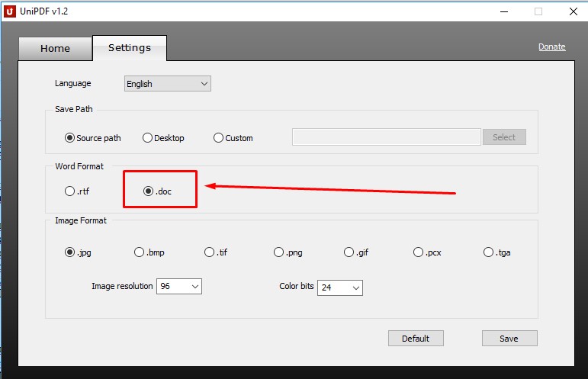Image resolution: width=588 pixels, height=379 pixels.
Task: Click the UniPDF logo icon in title bar
Action: point(10,11)
